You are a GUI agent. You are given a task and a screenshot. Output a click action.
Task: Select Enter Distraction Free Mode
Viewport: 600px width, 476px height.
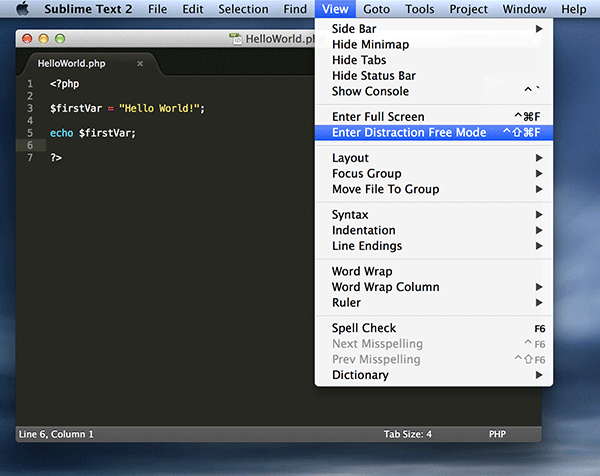pos(408,133)
